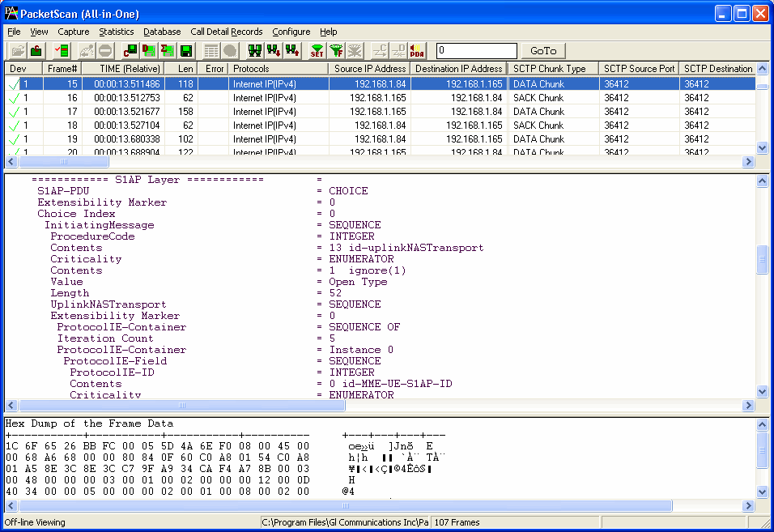Click the grayed 'C' arrows icon
The height and width of the screenshot is (532, 774).
click(x=380, y=51)
